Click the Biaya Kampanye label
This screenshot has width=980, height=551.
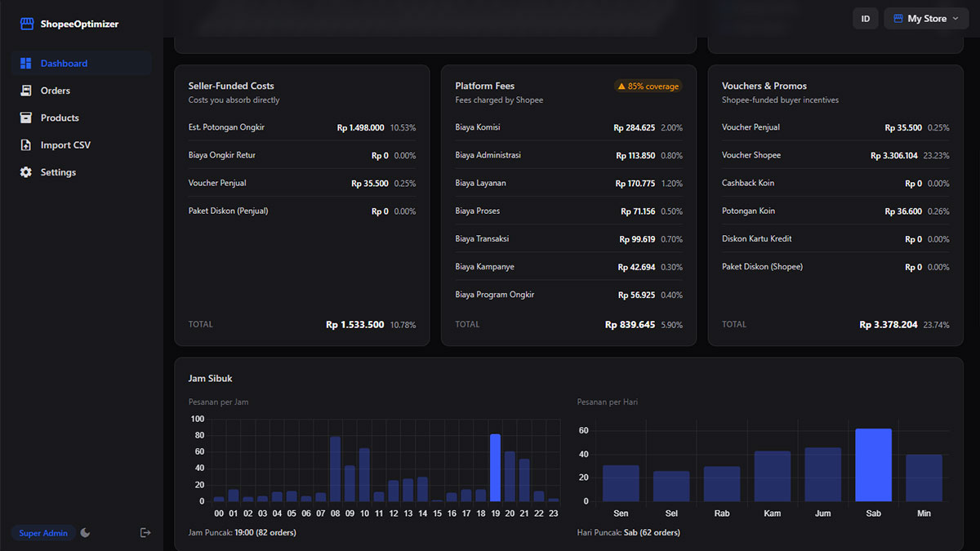[484, 267]
